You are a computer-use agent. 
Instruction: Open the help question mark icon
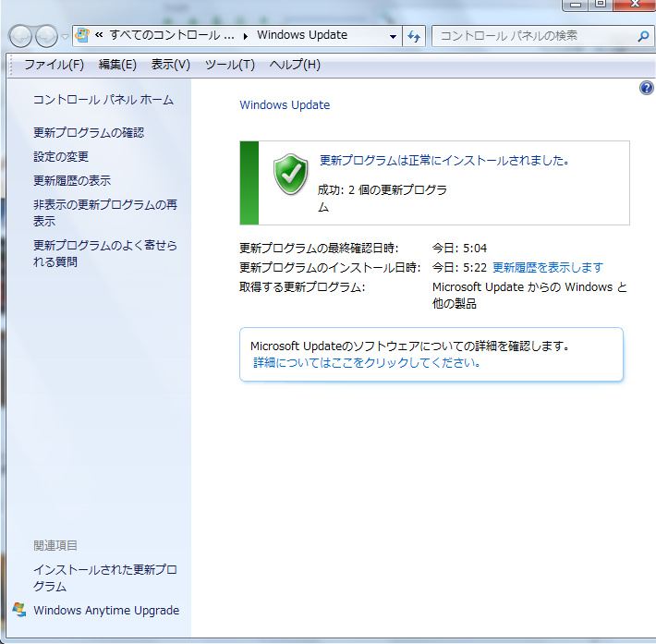(647, 88)
